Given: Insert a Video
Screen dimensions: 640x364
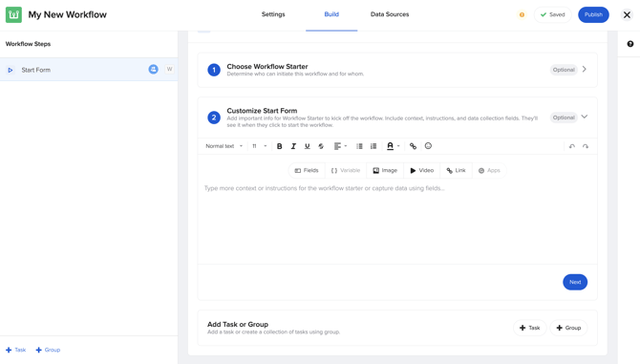Looking at the screenshot, I should click(x=421, y=171).
